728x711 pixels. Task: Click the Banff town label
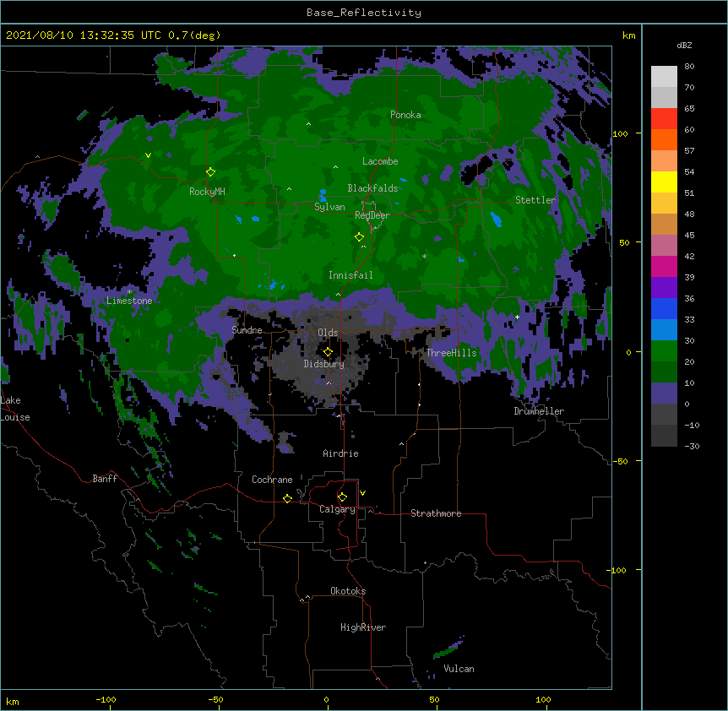pyautogui.click(x=105, y=479)
